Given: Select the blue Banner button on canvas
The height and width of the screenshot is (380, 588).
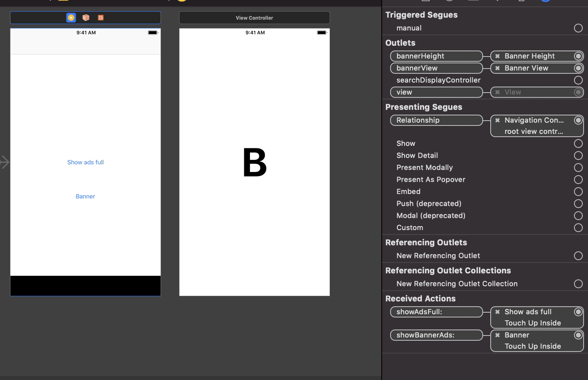Looking at the screenshot, I should (x=85, y=196).
